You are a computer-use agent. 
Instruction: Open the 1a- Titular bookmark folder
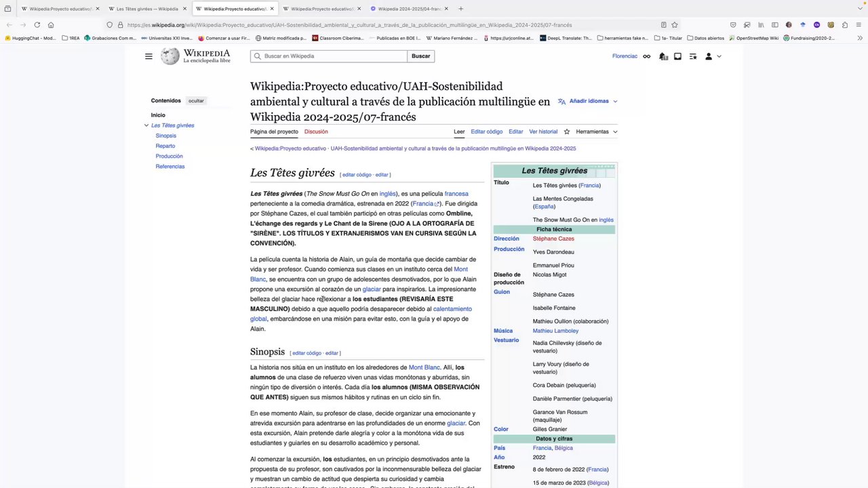tap(667, 38)
